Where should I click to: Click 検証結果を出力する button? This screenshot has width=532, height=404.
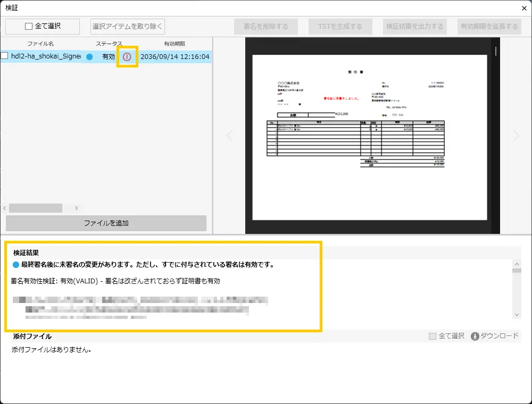click(x=414, y=27)
